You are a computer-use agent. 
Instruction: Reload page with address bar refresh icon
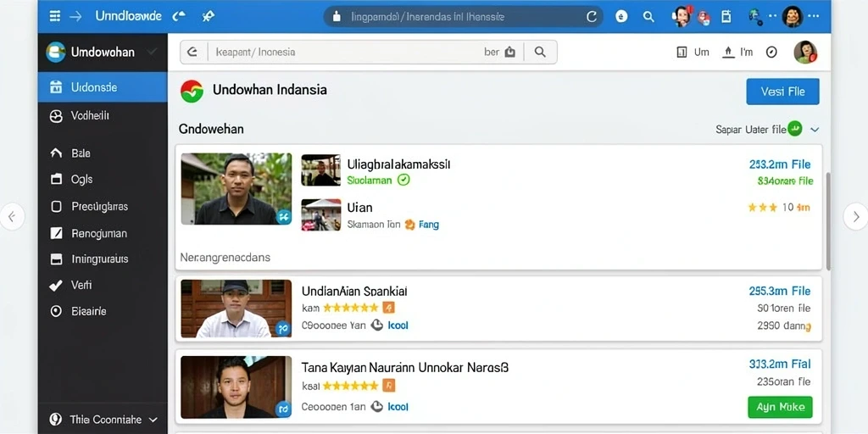[x=592, y=17]
